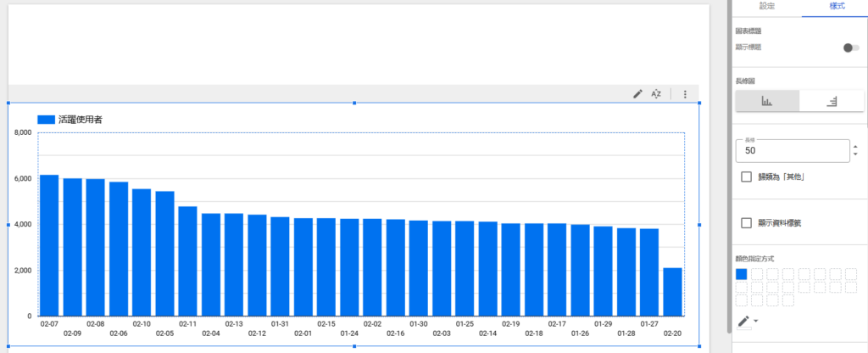Screen dimensions: 868x353
Task: Select the blue color swatch for the series
Action: coord(742,274)
